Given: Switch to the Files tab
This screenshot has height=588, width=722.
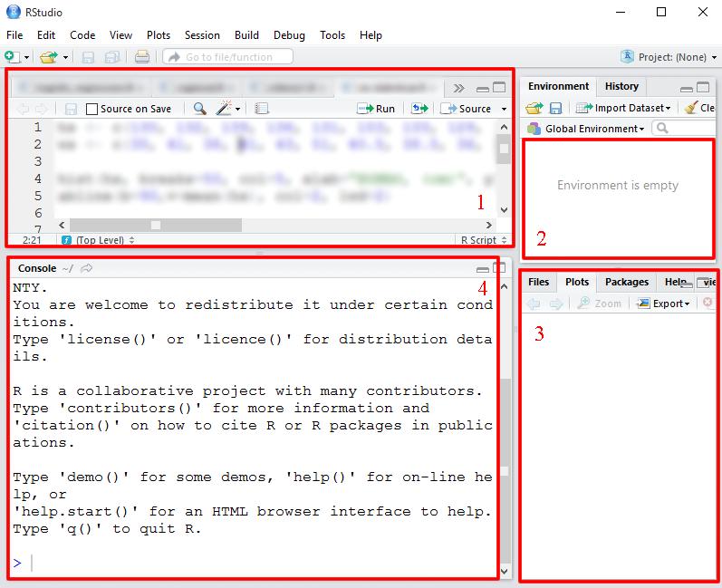Looking at the screenshot, I should (538, 282).
